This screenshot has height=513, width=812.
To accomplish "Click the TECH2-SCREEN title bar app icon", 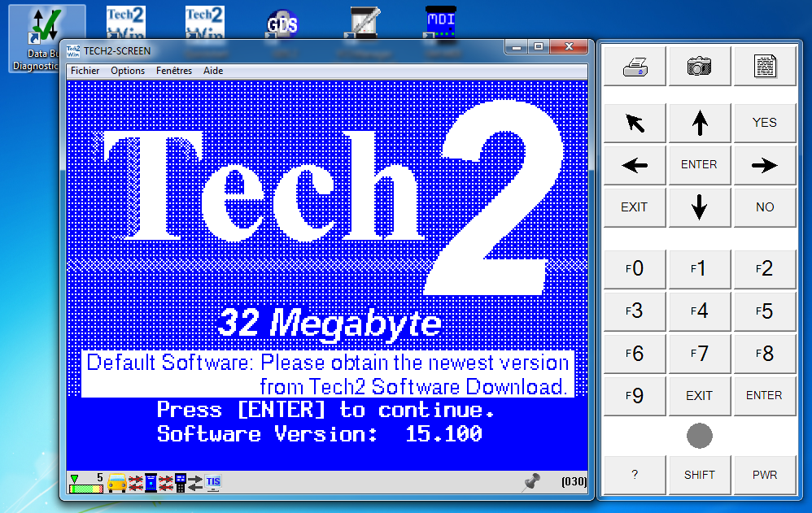I will point(73,51).
